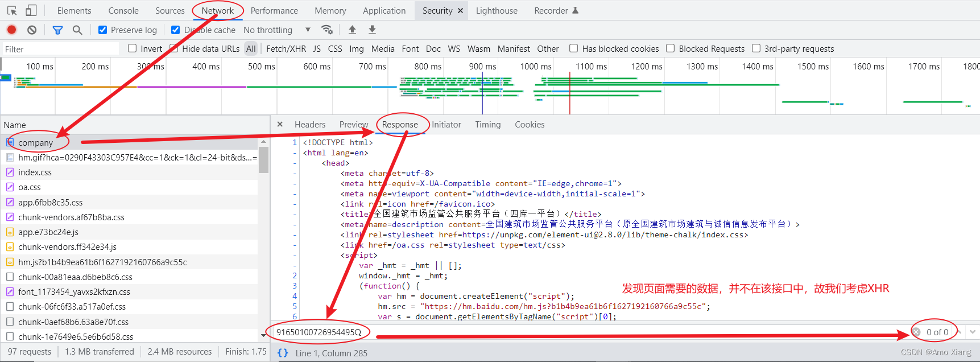980x362 pixels.
Task: Toggle the Preserve log checkbox
Action: (x=102, y=30)
